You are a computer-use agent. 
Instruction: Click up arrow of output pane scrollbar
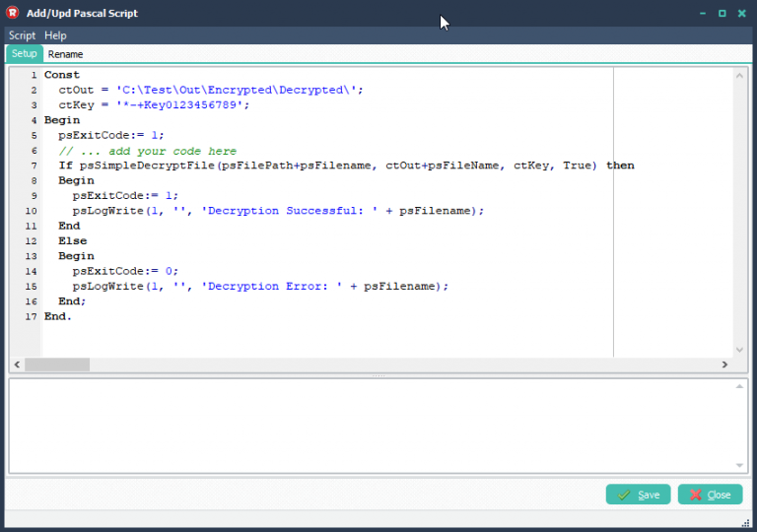point(740,387)
